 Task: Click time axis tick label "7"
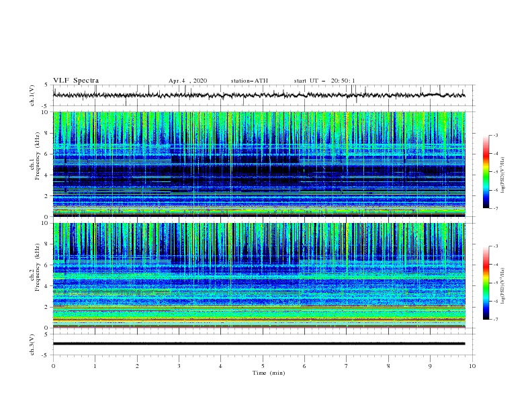click(346, 366)
